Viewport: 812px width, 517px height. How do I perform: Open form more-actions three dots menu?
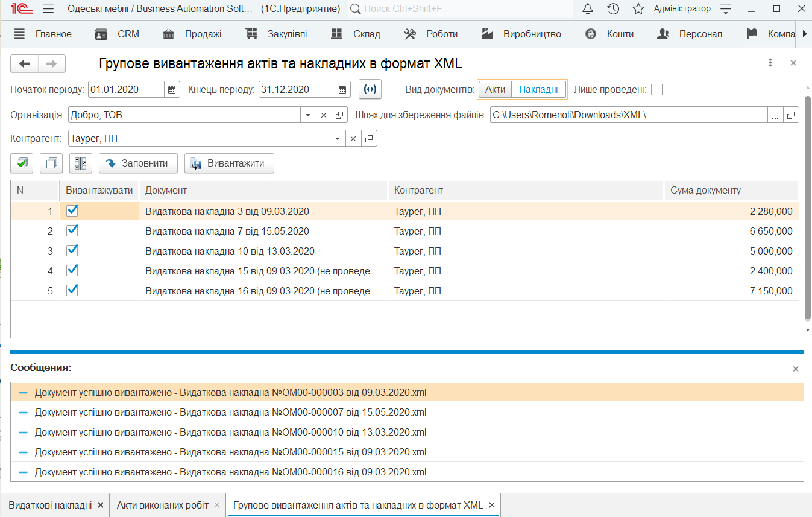[x=770, y=63]
